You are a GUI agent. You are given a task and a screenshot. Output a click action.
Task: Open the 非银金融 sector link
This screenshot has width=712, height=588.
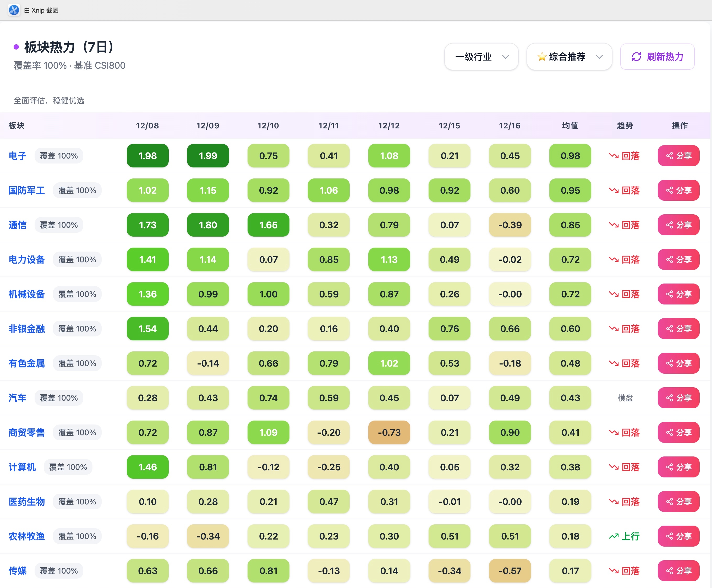coord(27,329)
